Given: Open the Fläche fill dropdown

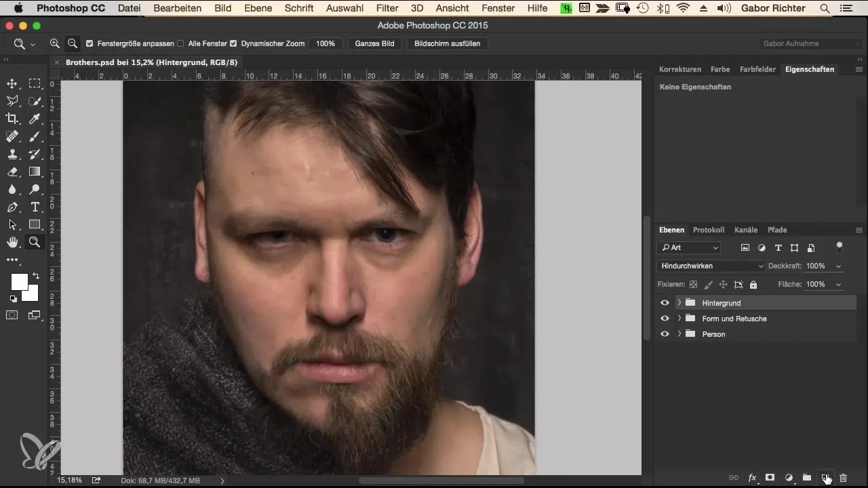Looking at the screenshot, I should (x=839, y=285).
